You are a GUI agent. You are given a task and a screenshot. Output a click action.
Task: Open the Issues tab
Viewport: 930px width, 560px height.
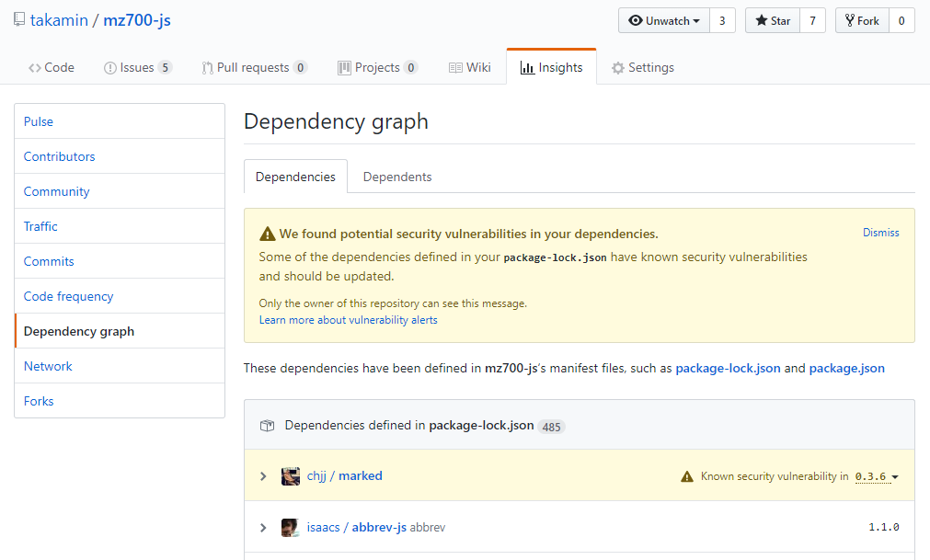138,67
